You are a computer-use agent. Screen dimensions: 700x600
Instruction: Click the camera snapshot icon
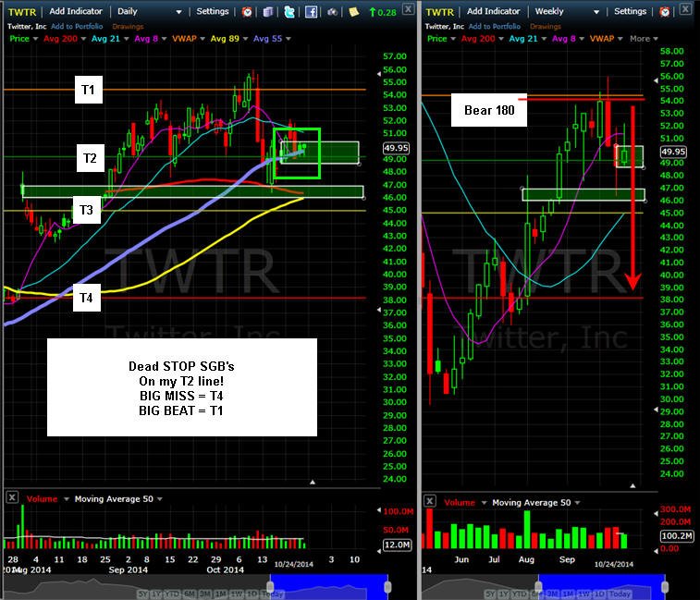tap(332, 12)
